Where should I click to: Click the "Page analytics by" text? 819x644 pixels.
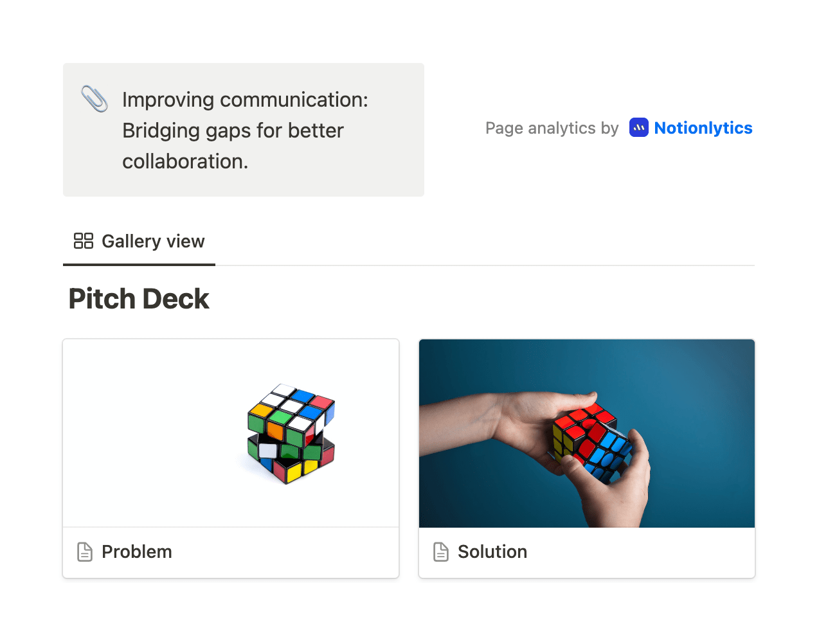tap(552, 128)
